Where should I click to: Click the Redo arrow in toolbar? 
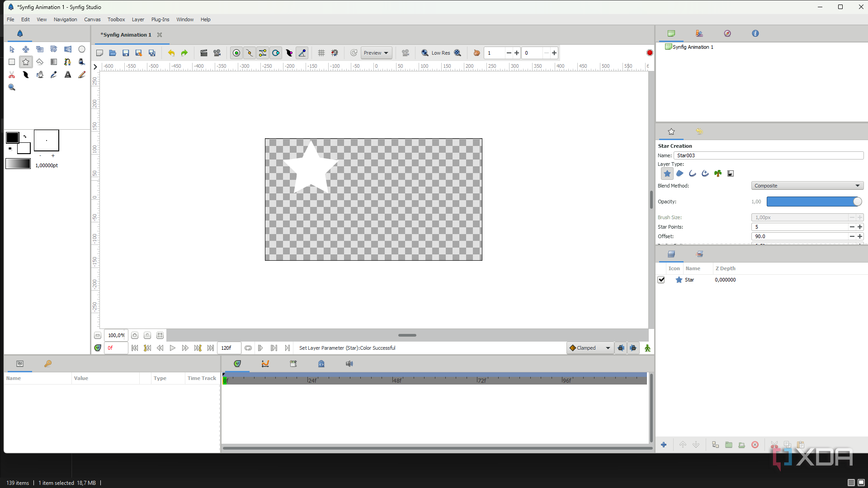point(184,53)
